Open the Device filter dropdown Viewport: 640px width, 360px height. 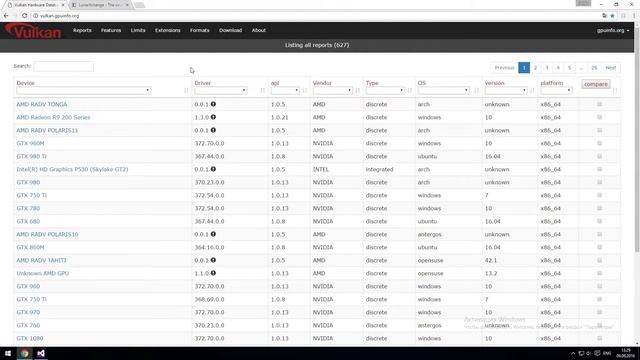(84, 91)
